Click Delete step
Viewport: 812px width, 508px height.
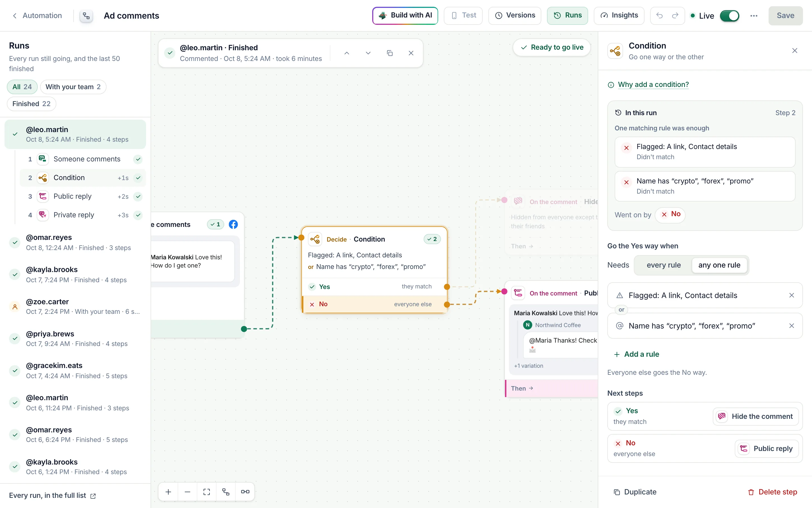(x=773, y=492)
